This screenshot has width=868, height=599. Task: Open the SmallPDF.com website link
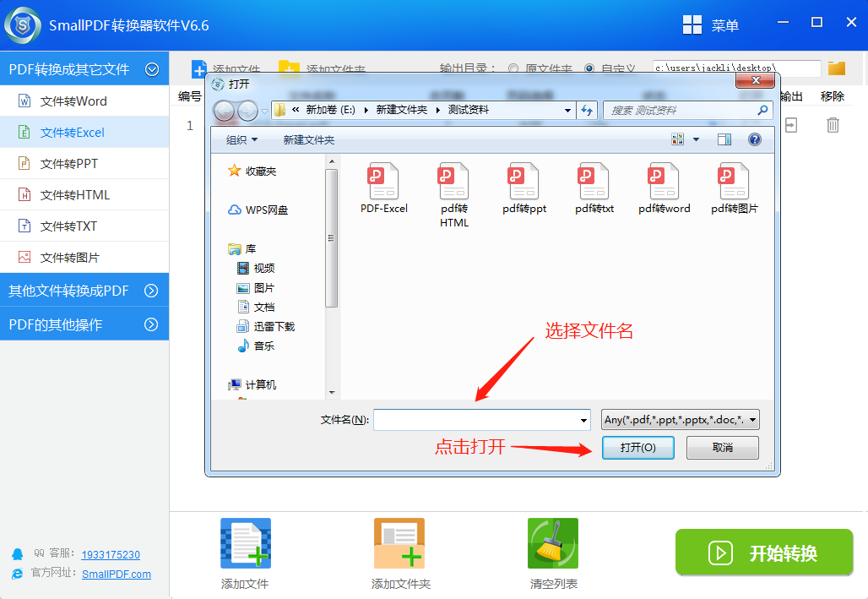117,574
